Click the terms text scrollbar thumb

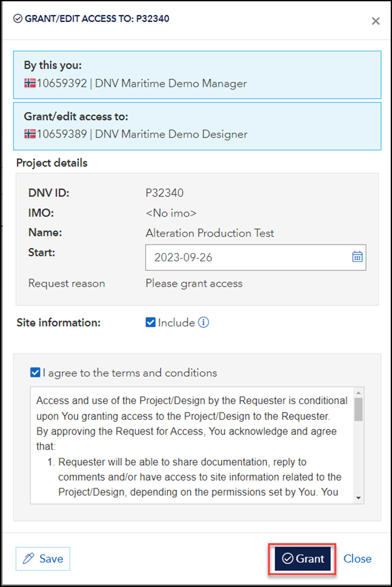point(358,410)
